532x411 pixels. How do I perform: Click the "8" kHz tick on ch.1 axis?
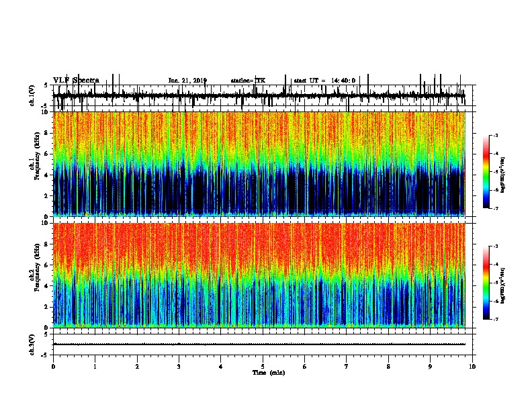coord(46,133)
